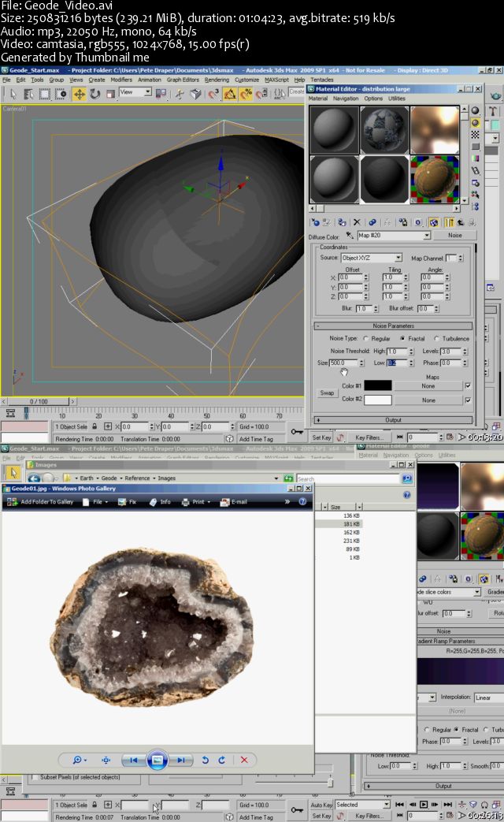504x822 pixels.
Task: Toggle the checkered sample Background icon
Action: click(475, 135)
